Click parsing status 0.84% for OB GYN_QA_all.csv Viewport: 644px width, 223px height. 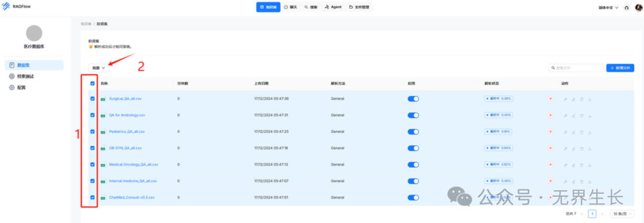pyautogui.click(x=499, y=148)
